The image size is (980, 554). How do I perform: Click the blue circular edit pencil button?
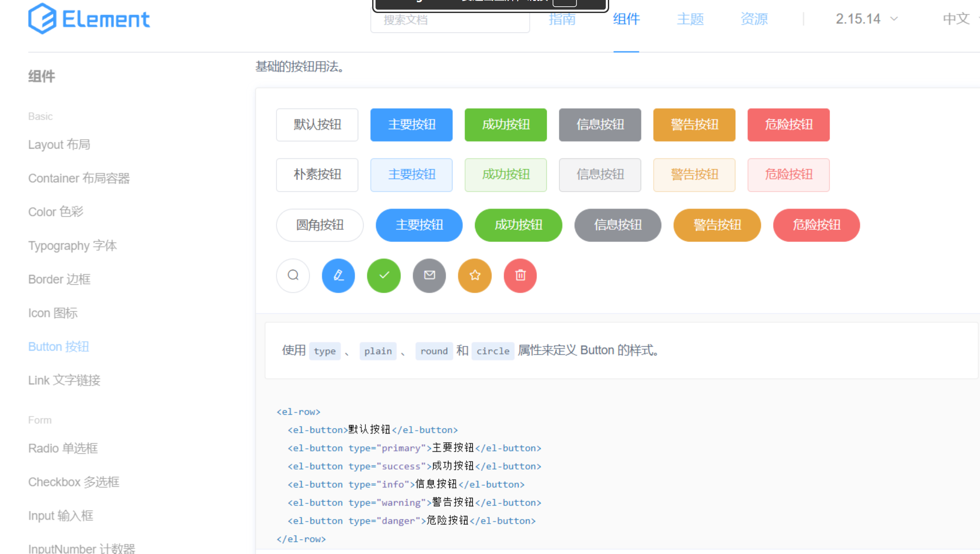pyautogui.click(x=338, y=275)
